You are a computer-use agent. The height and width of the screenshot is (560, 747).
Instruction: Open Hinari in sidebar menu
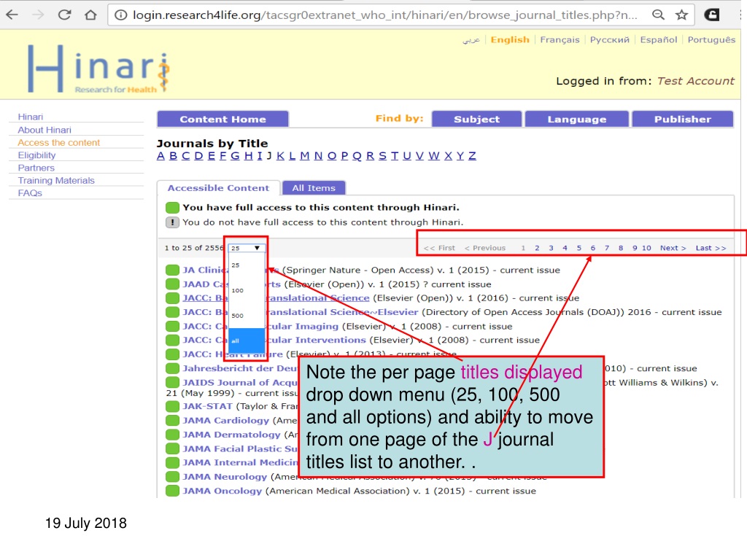[31, 117]
